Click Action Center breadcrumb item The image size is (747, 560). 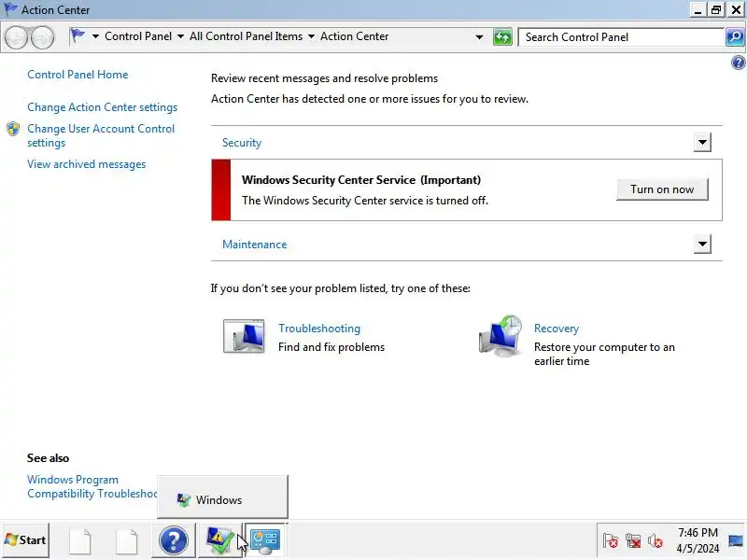[355, 36]
